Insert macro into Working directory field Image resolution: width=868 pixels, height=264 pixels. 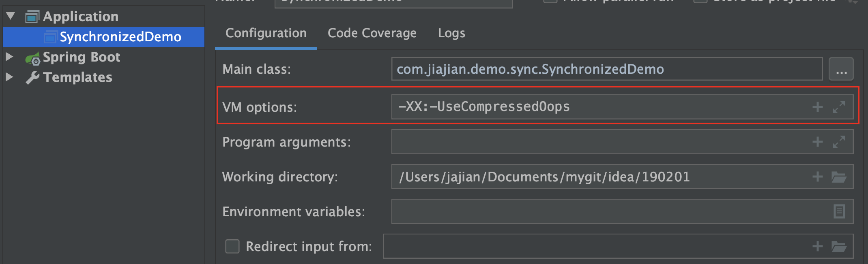pyautogui.click(x=817, y=177)
